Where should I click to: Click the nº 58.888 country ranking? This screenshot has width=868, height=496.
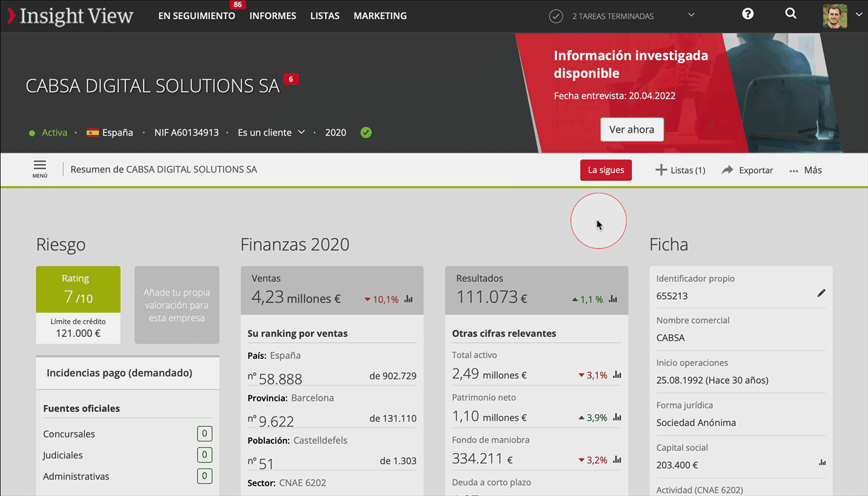pos(275,378)
